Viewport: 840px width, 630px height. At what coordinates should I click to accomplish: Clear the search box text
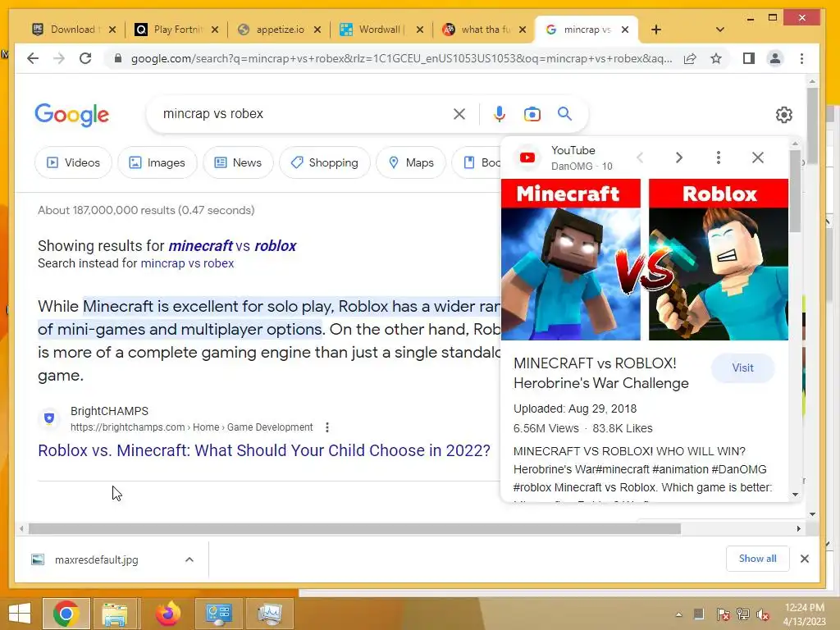(x=459, y=113)
